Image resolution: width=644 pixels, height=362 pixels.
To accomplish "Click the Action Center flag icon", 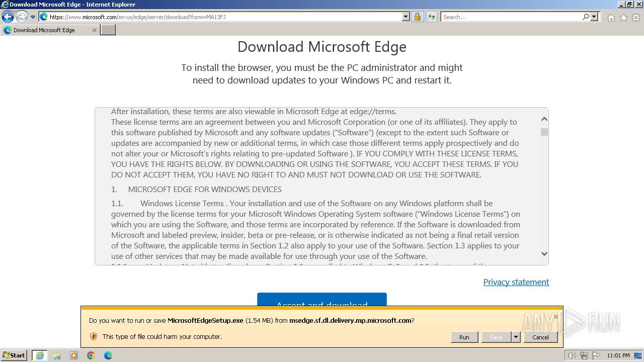I will point(595,355).
